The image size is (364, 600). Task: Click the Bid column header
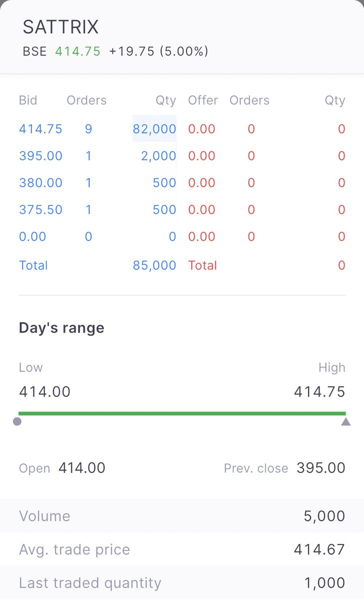[x=28, y=100]
